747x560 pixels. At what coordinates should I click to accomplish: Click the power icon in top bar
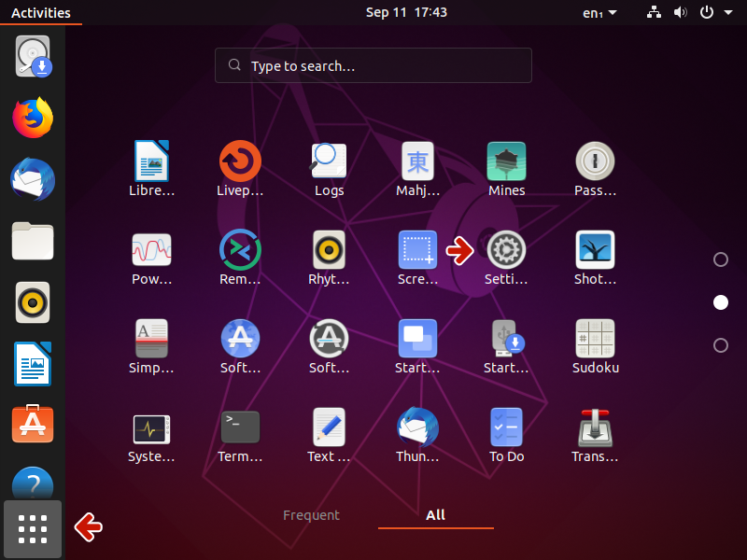coord(707,12)
